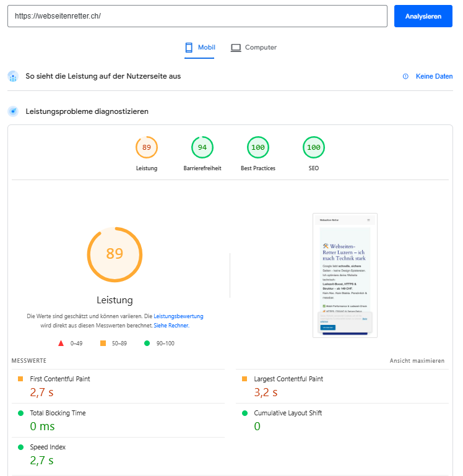Click the laptop computer icon
The image size is (463, 476).
236,48
